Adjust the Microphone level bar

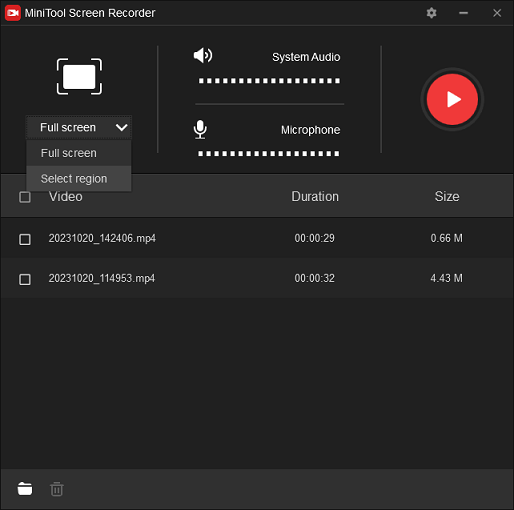coord(269,154)
